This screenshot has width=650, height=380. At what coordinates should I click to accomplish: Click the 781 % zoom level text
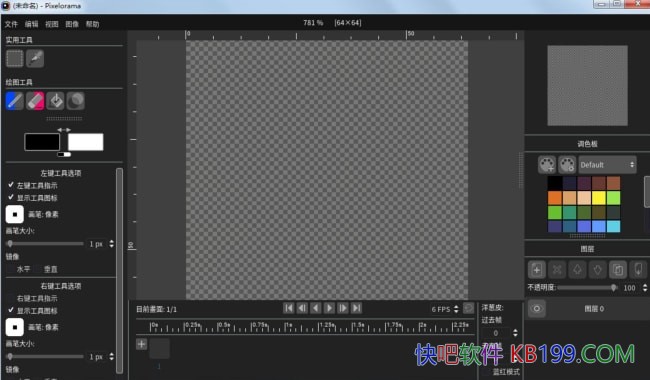tap(313, 23)
